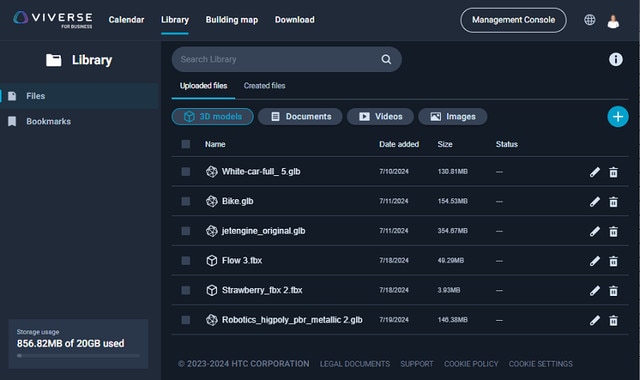Open the language globe icon
Image resolution: width=640 pixels, height=380 pixels.
pyautogui.click(x=589, y=20)
